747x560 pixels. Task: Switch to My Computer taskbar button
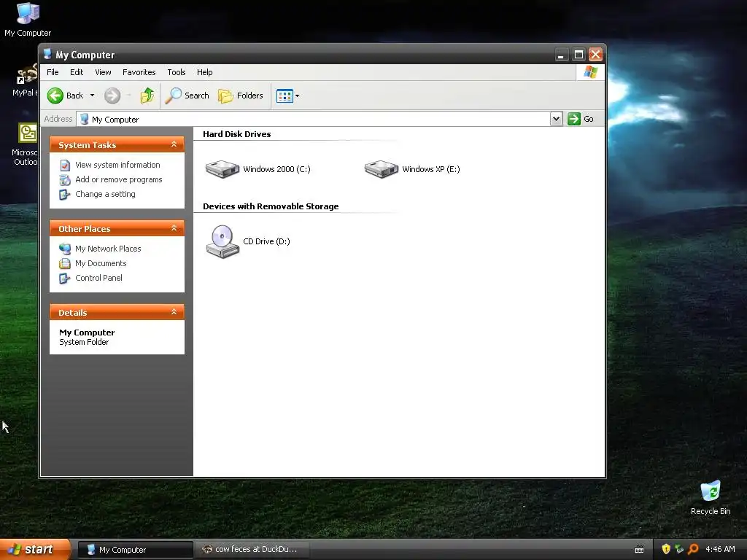(x=135, y=550)
